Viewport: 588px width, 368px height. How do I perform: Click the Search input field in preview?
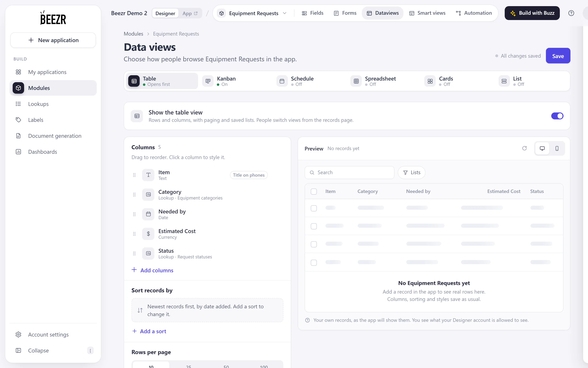click(x=349, y=173)
